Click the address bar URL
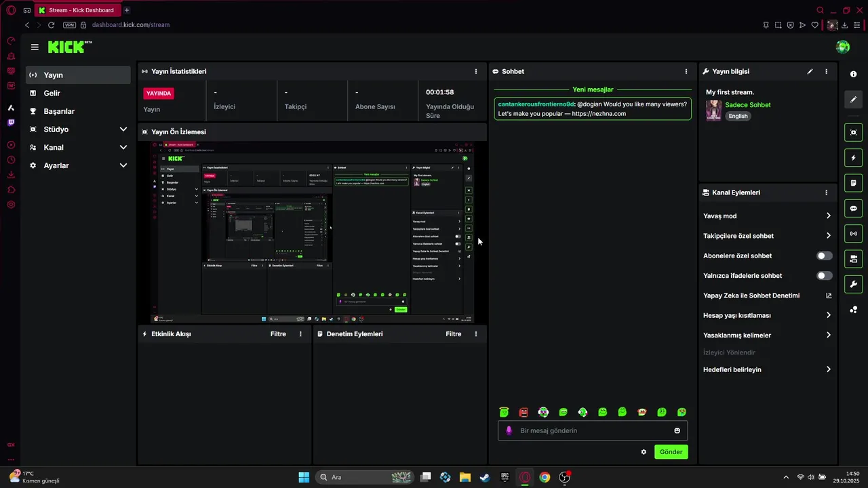Viewport: 868px width, 488px height. pos(131,25)
